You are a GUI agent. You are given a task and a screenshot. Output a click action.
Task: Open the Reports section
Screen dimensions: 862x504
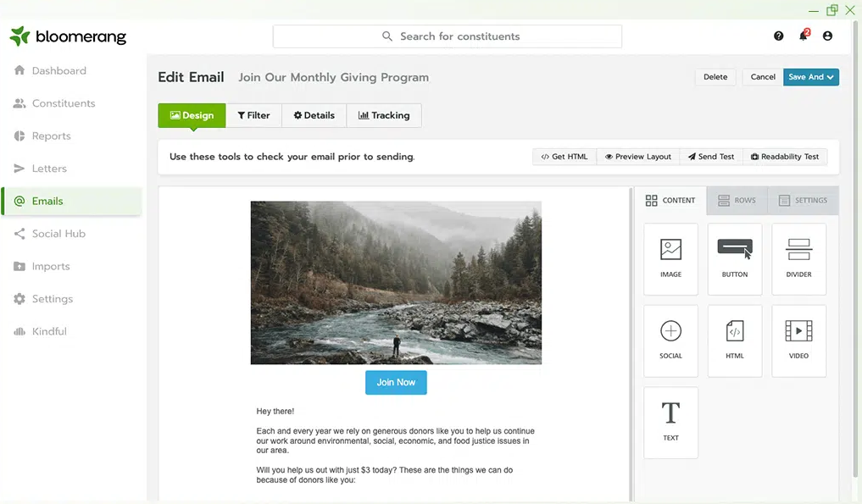pos(50,136)
